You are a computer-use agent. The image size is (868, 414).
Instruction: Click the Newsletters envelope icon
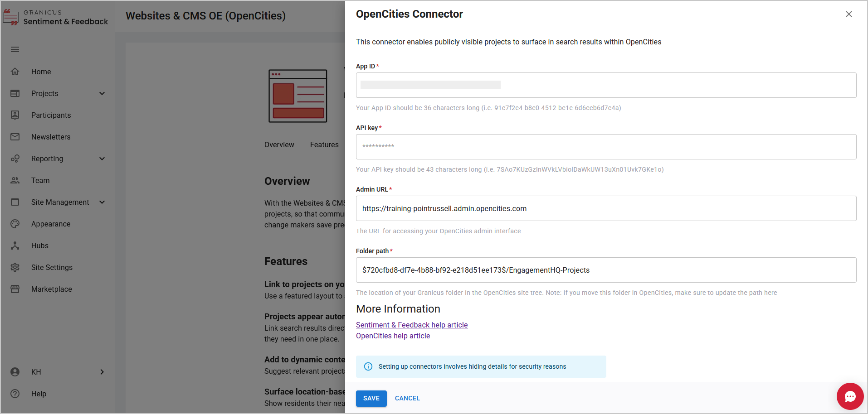pos(15,137)
